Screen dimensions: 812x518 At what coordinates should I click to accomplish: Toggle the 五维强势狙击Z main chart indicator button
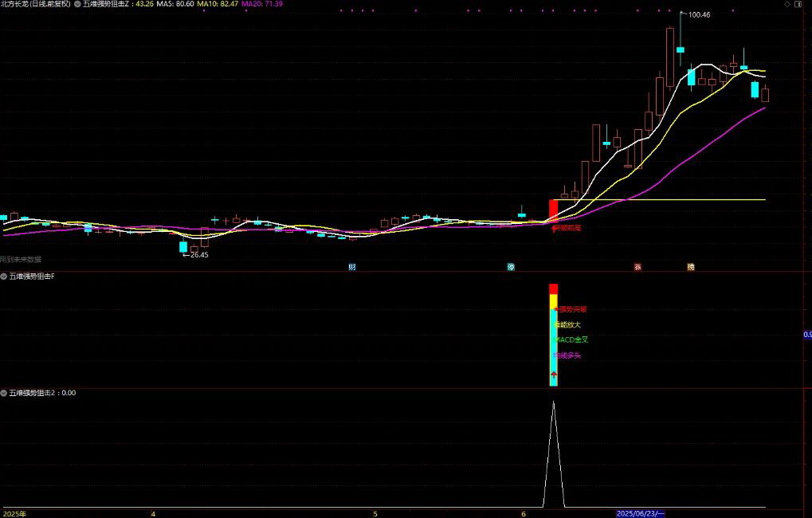pos(77,4)
